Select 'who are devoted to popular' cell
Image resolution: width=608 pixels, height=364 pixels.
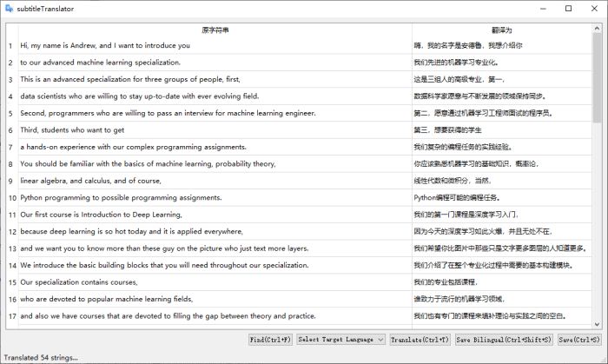click(x=215, y=299)
